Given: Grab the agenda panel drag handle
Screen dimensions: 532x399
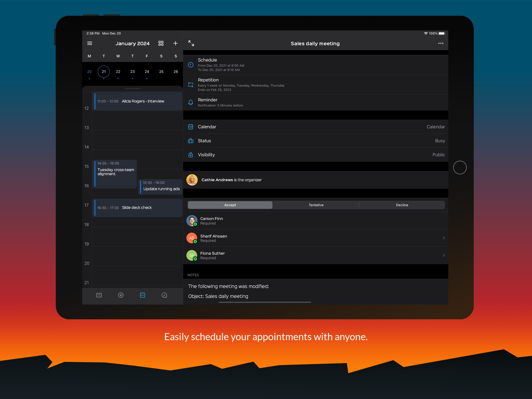Looking at the screenshot, I should [x=133, y=89].
